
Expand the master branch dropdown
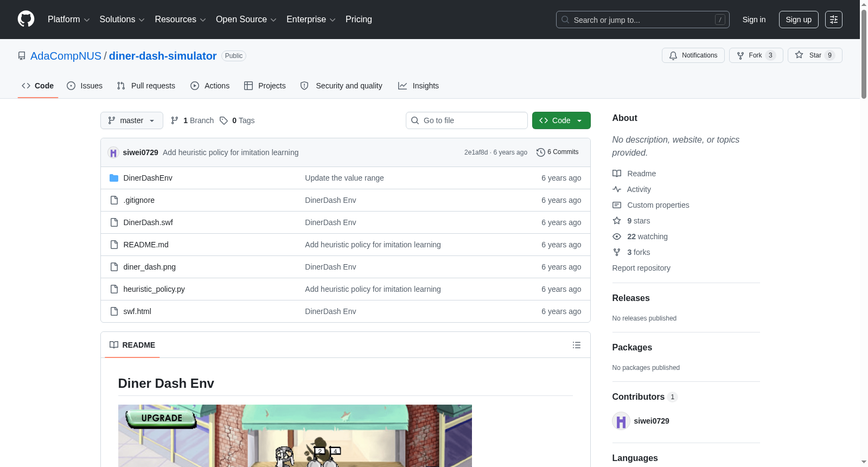(132, 120)
